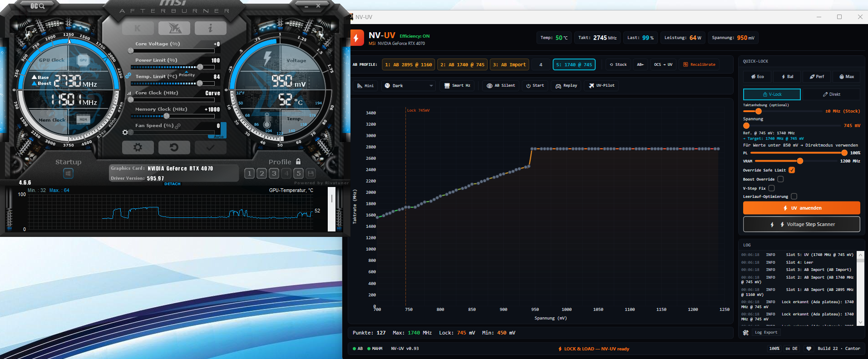Enable Leerlauf-Optimierung checkbox
The width and height of the screenshot is (868, 359).
coord(794,197)
